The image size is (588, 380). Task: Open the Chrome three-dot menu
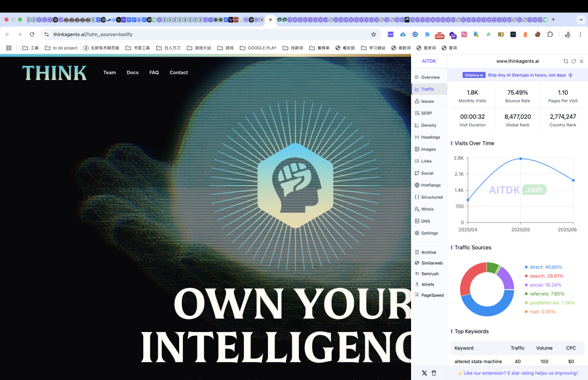[x=580, y=34]
